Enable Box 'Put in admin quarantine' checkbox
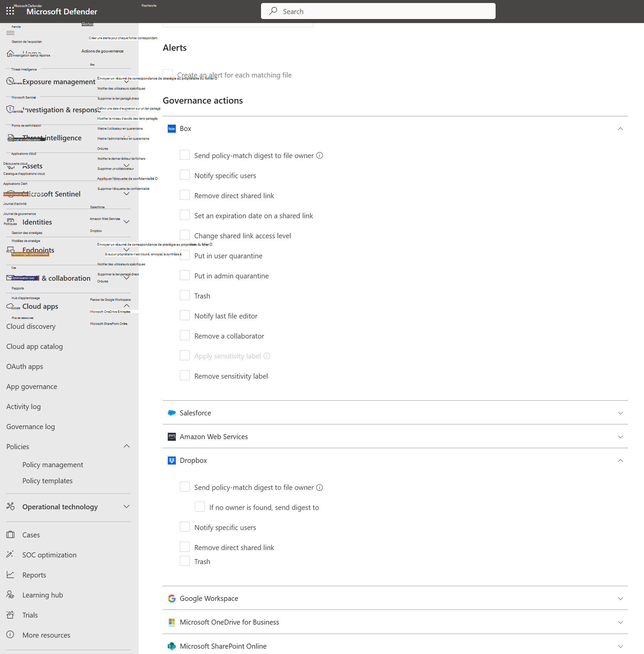Screen dimensions: 644x654 pyautogui.click(x=185, y=275)
